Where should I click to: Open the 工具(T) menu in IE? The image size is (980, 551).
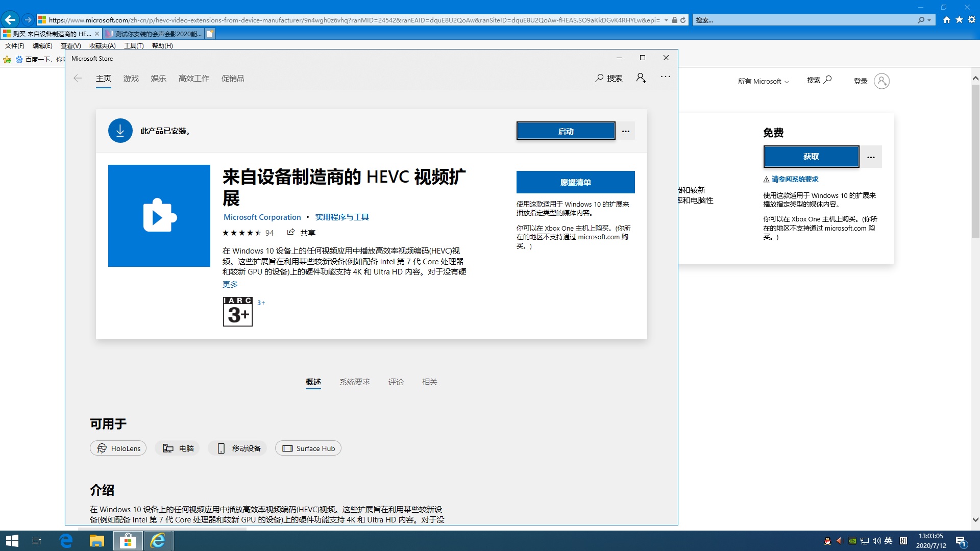[x=134, y=45]
